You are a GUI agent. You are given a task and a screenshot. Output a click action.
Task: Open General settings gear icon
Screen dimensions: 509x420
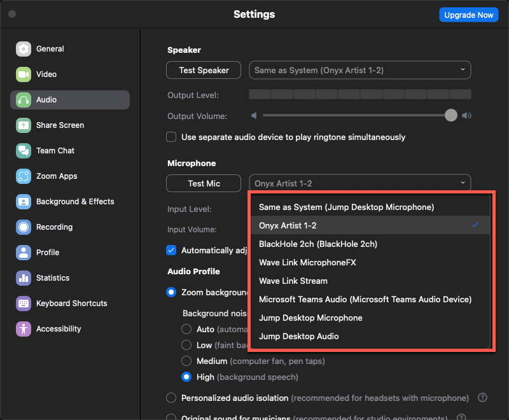tap(24, 49)
